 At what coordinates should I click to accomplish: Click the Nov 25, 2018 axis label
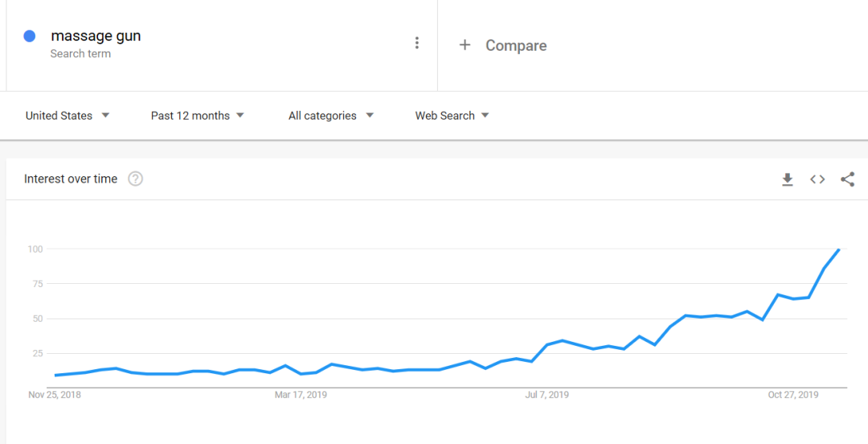(55, 395)
